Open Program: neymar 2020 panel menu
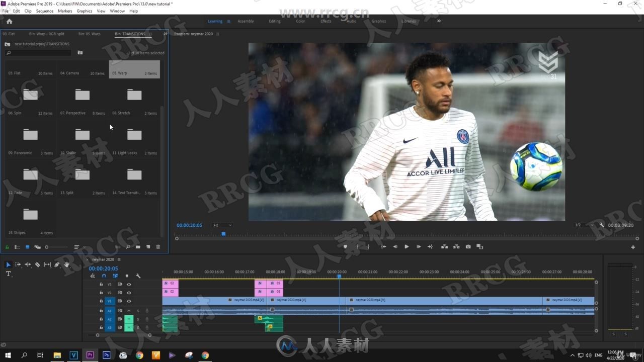 217,34
